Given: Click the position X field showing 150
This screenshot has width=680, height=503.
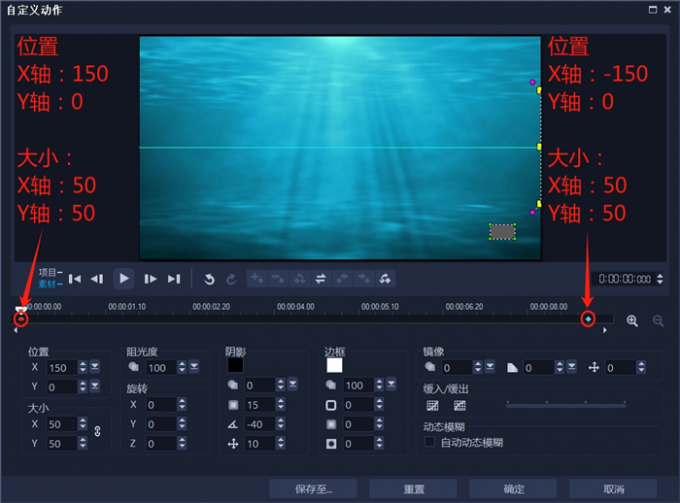Looking at the screenshot, I should [x=62, y=368].
